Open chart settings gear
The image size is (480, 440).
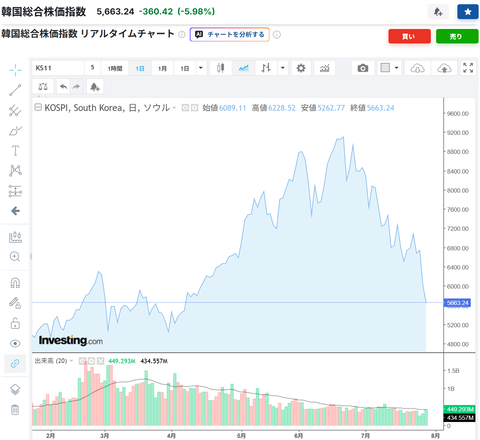[x=301, y=68]
